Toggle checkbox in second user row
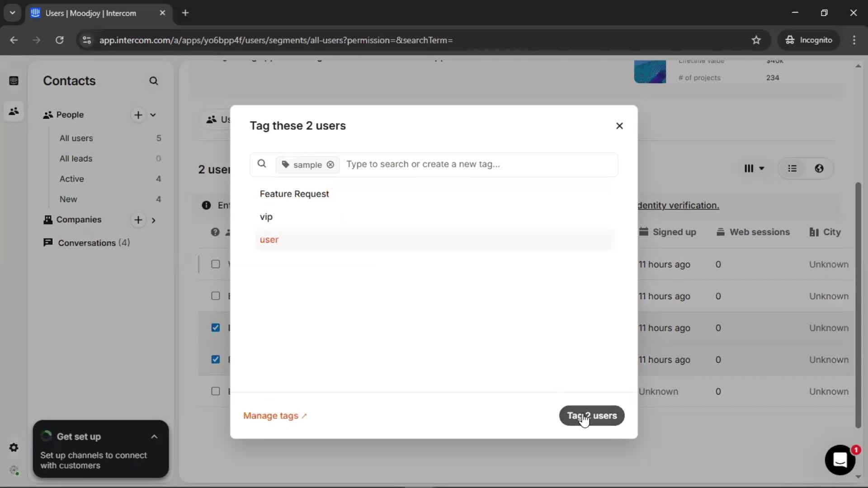Viewport: 868px width, 488px height. point(216,296)
